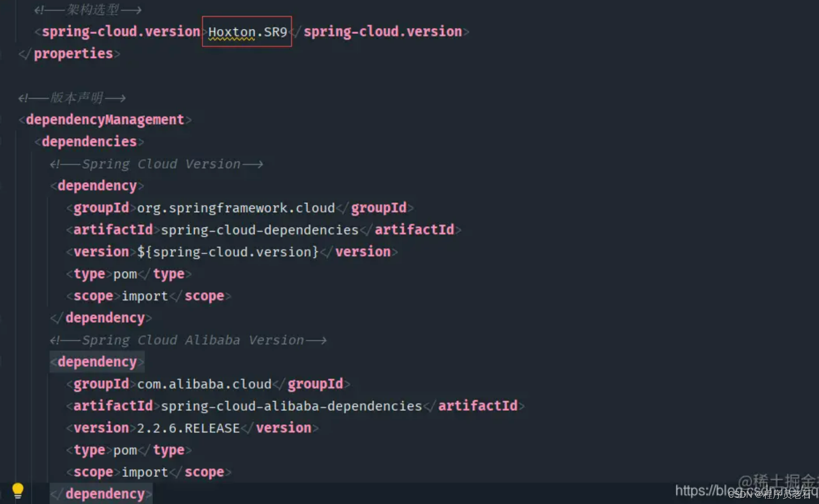The width and height of the screenshot is (819, 504).
Task: Click the closing properties tag
Action: pyautogui.click(x=69, y=54)
